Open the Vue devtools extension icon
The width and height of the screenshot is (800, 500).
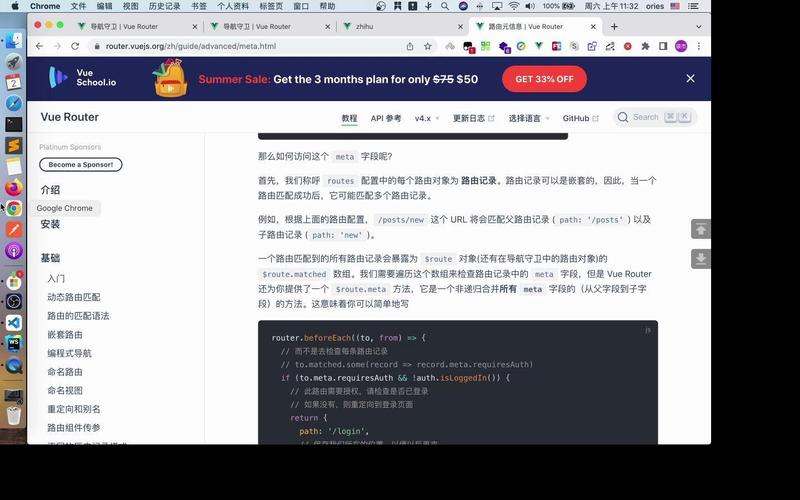tap(538, 46)
